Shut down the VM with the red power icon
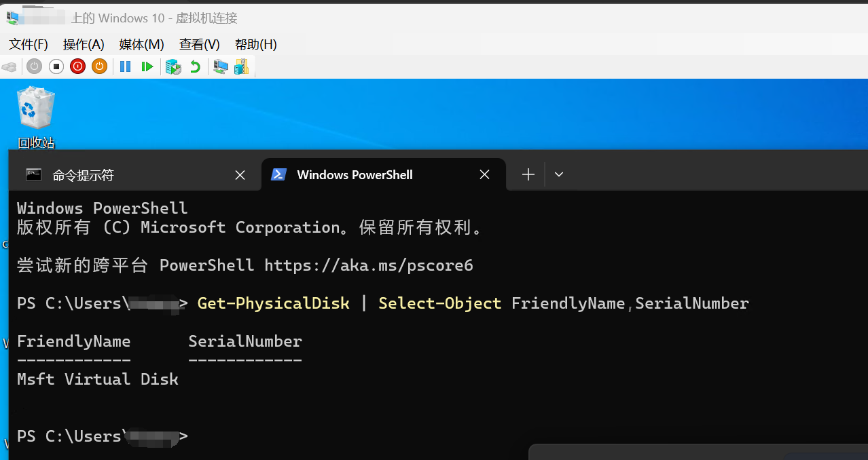The image size is (868, 460). pos(78,66)
